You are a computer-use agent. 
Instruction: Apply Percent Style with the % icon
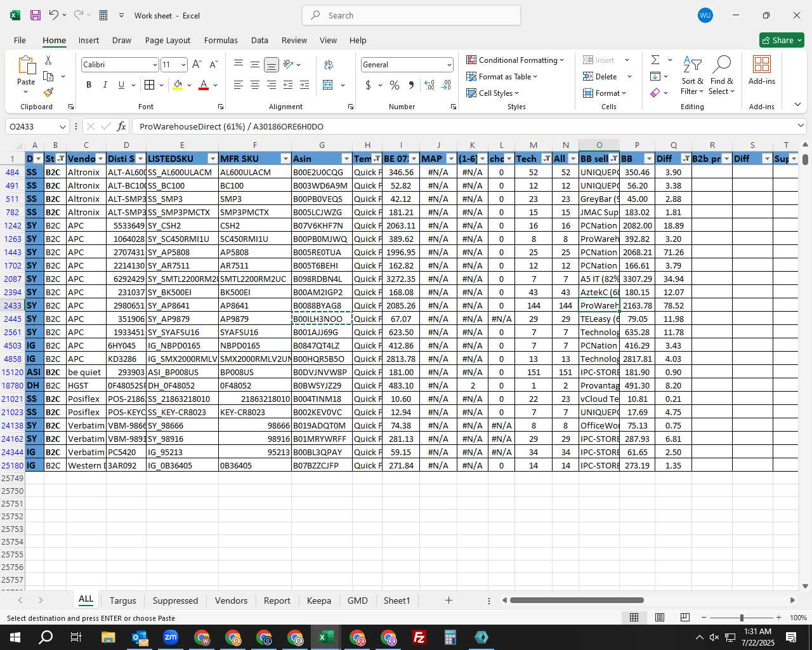click(x=395, y=85)
